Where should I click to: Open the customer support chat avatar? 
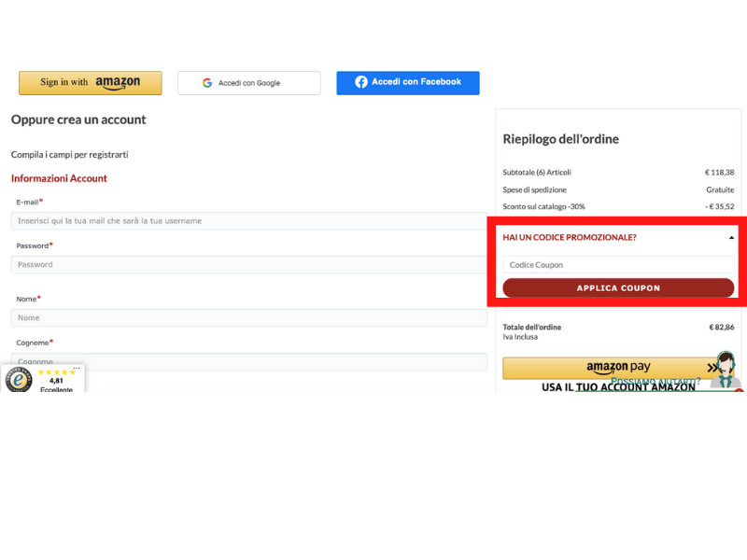pyautogui.click(x=724, y=369)
